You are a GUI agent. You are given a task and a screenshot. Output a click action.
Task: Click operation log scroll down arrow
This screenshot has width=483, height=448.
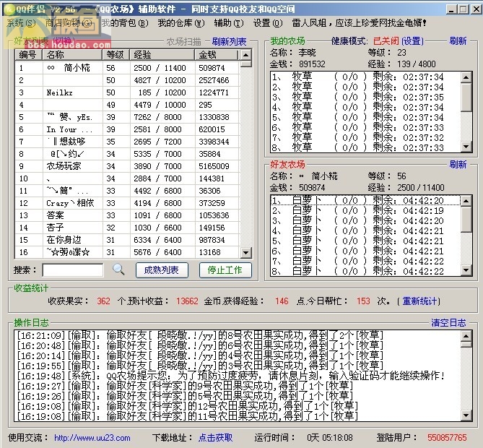[x=466, y=415]
